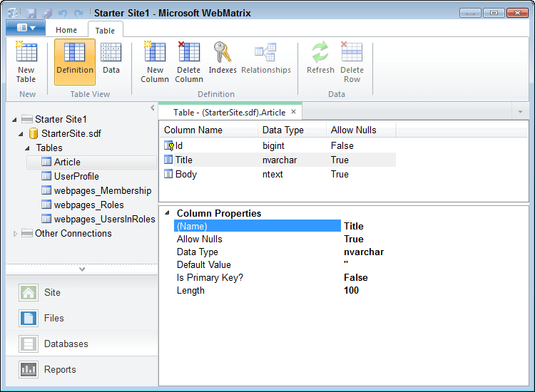Viewport: 535px width, 392px height.
Task: Switch to Data table view
Action: pyautogui.click(x=111, y=62)
